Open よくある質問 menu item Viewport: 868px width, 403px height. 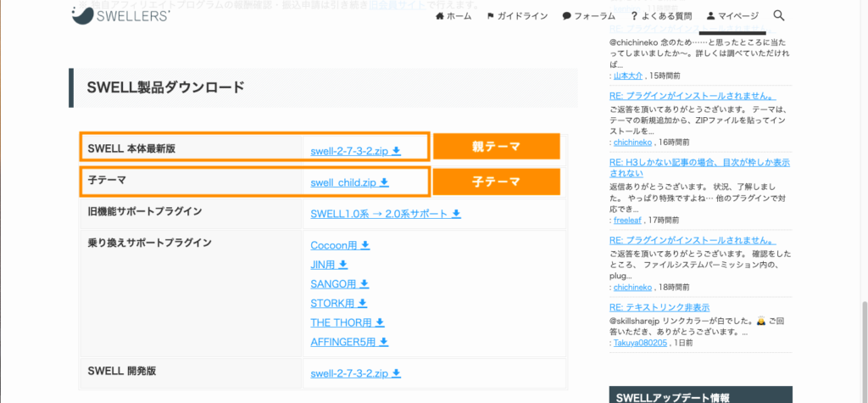coord(661,16)
